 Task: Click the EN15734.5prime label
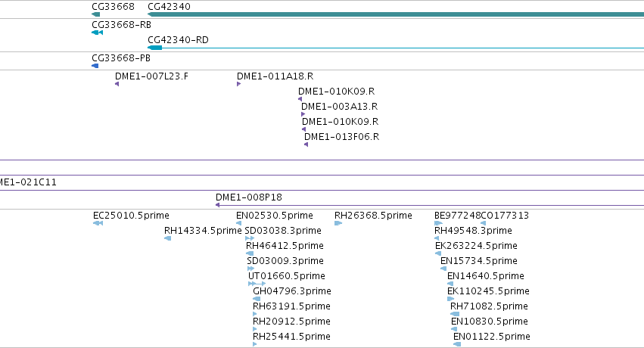click(479, 261)
